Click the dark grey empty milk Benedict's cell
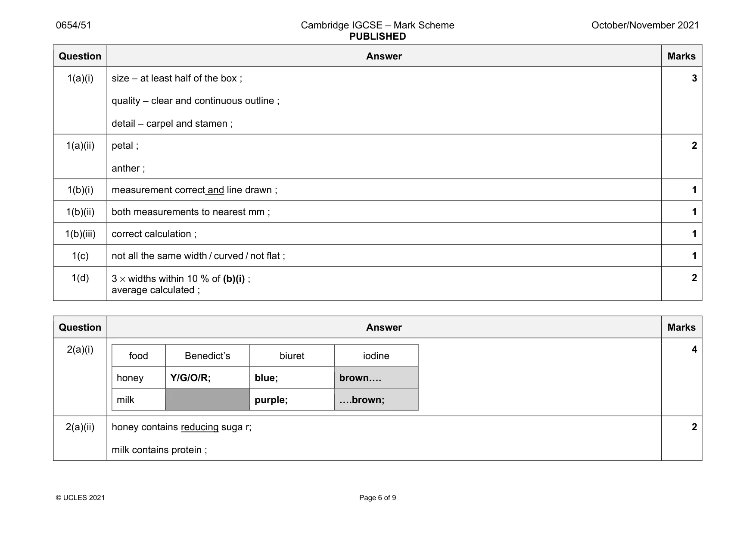This screenshot has height=535, width=756. 208,400
